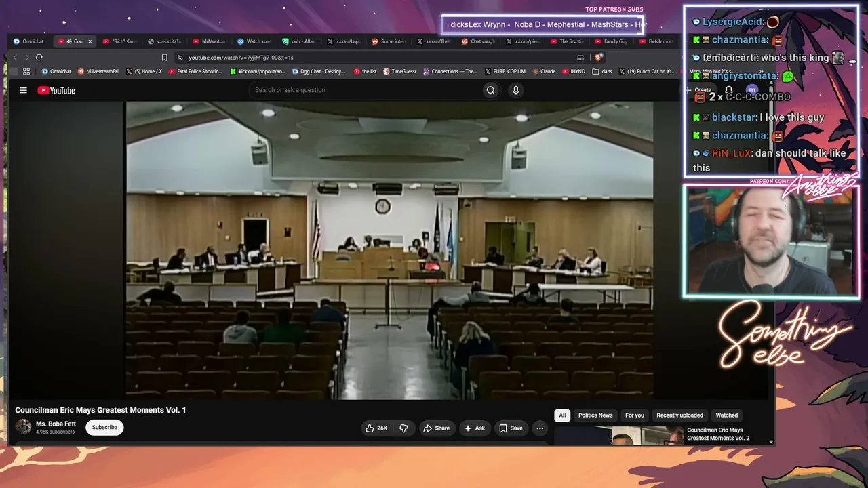Open YouTube notifications bell

pos(729,90)
